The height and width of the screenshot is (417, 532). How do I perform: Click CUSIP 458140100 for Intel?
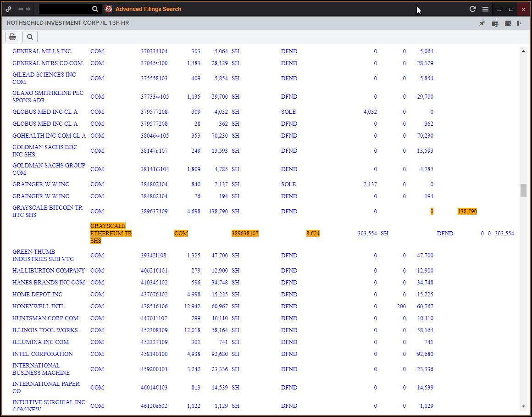coord(154,354)
